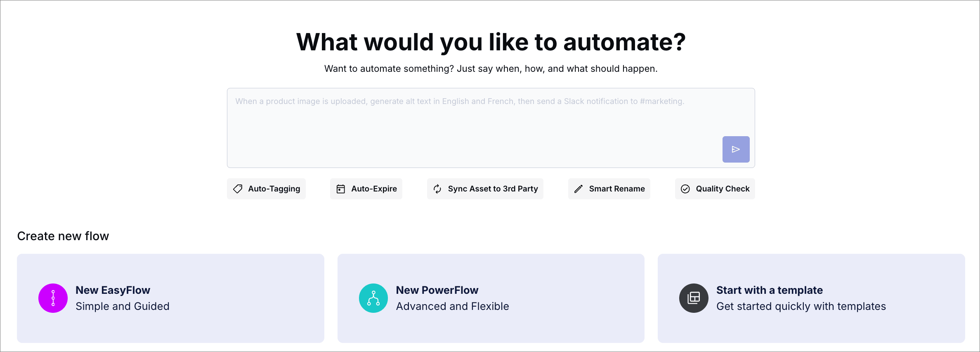
Task: Click the sync arrows icon
Action: (x=437, y=189)
